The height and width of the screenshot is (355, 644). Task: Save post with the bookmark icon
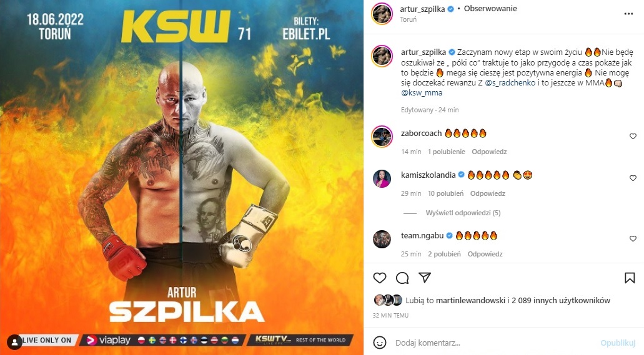pos(630,278)
